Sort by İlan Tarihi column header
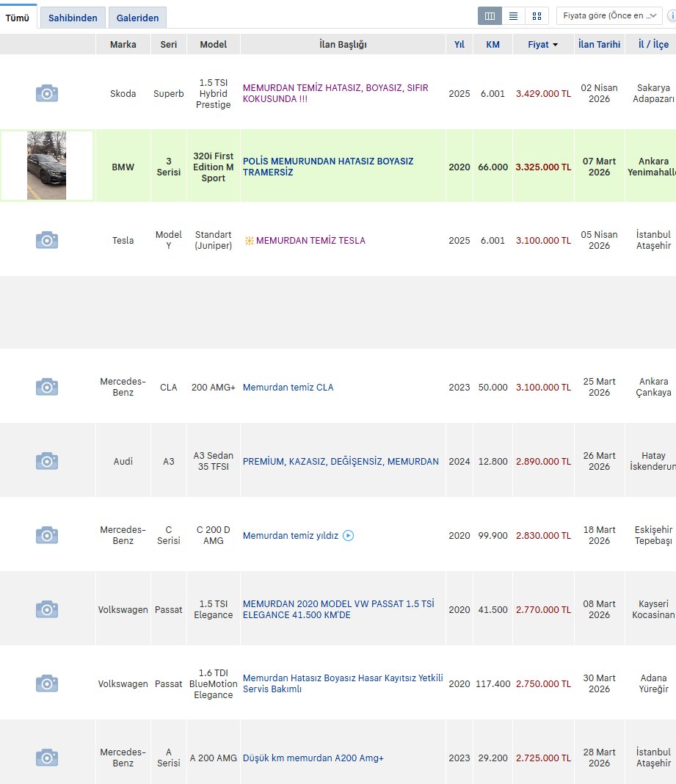The image size is (676, 784). pos(599,45)
